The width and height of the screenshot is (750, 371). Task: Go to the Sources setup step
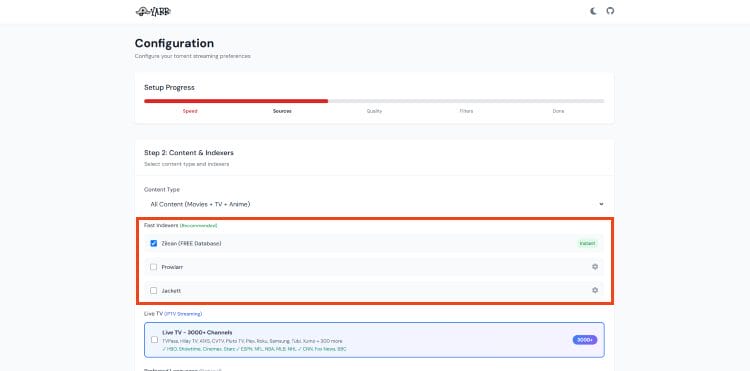tap(282, 111)
